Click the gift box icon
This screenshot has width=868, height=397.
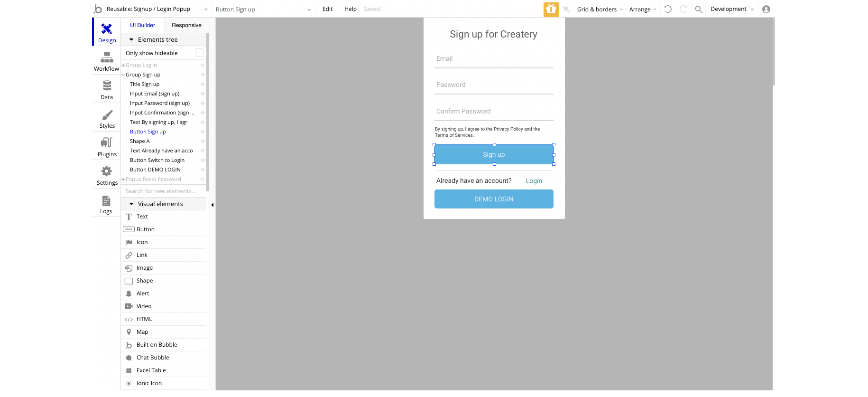[x=551, y=9]
